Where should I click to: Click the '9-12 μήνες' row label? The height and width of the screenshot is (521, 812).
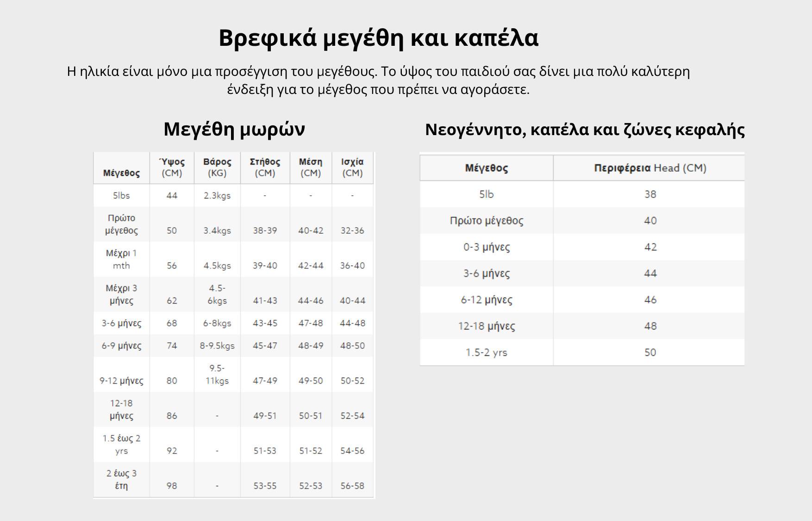tap(121, 381)
